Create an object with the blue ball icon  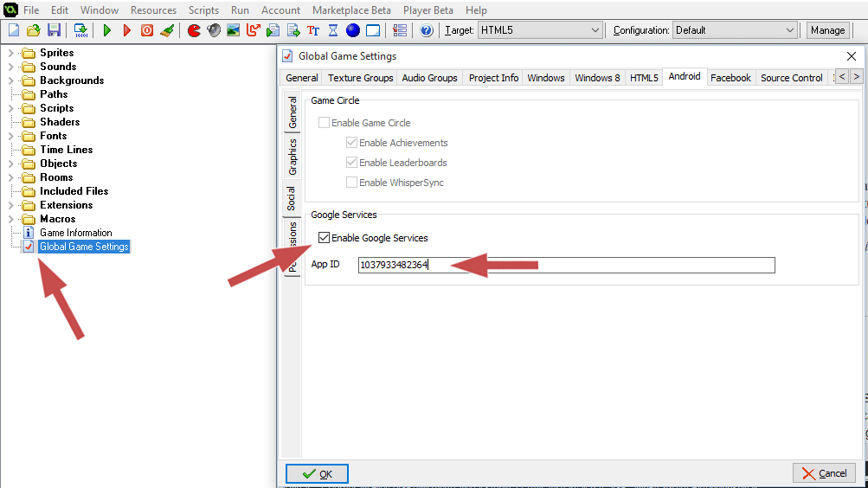[x=352, y=30]
